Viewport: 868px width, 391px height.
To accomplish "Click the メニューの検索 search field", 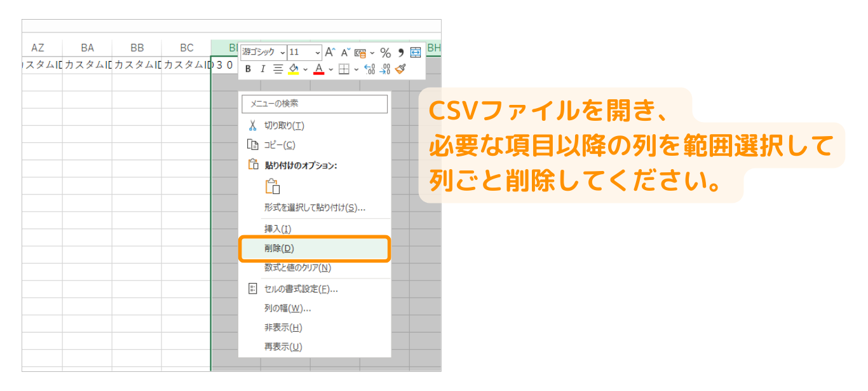I will [x=314, y=104].
